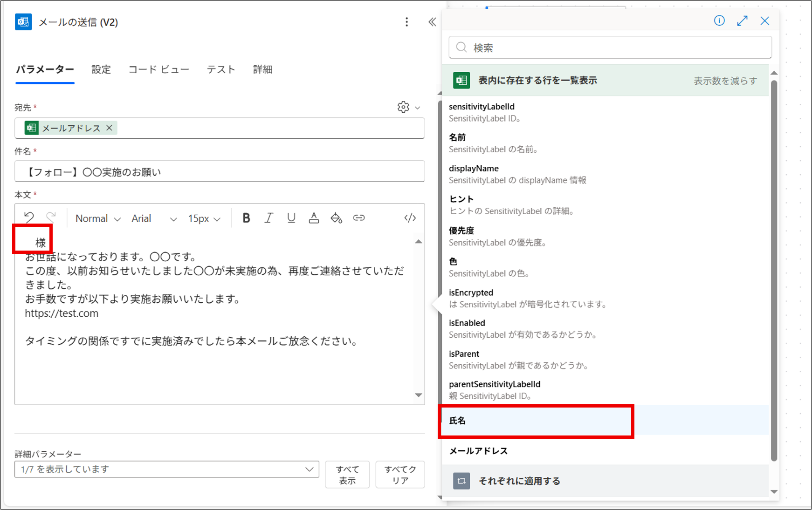Toggle HTML code view in editor
Screen dimensions: 812x510
click(410, 218)
